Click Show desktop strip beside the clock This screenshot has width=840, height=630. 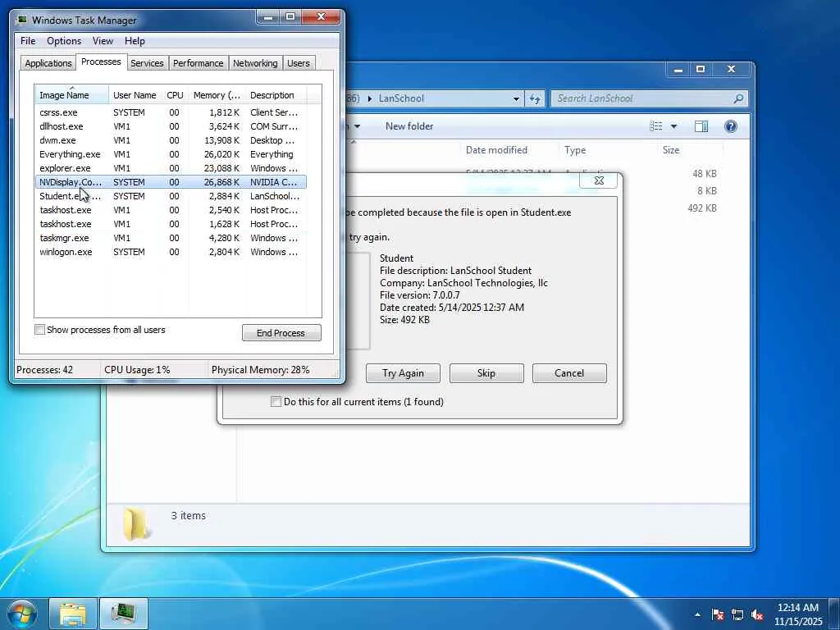[x=834, y=614]
